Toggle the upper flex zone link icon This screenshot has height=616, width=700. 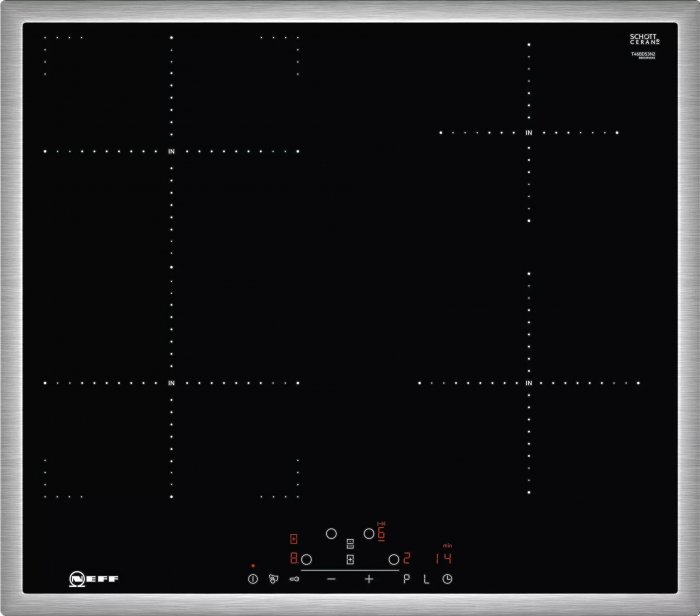[350, 544]
